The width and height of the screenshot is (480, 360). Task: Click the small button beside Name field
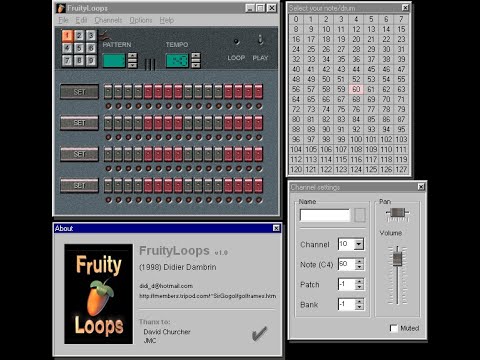(360, 215)
